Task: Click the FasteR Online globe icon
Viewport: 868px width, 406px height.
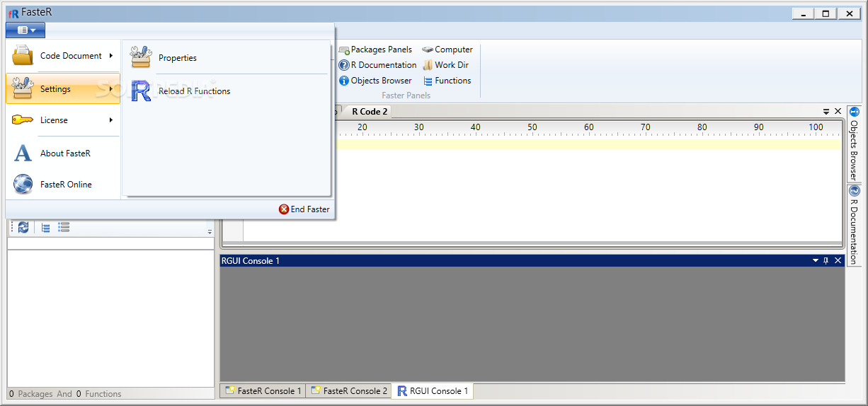Action: [x=23, y=184]
